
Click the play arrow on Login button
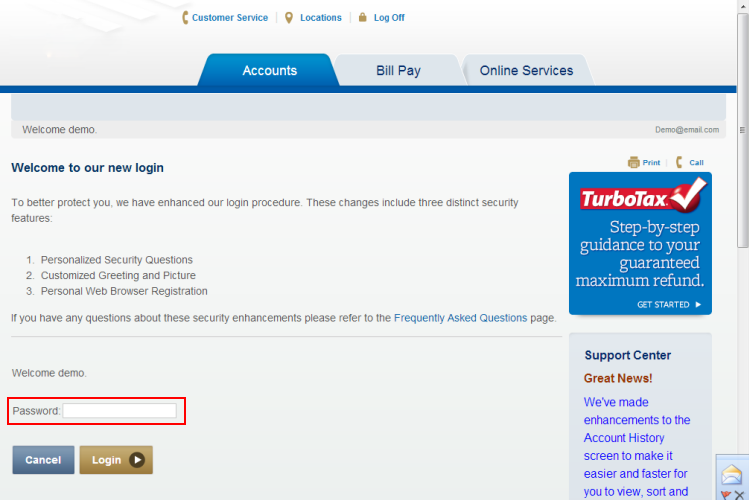tap(137, 460)
